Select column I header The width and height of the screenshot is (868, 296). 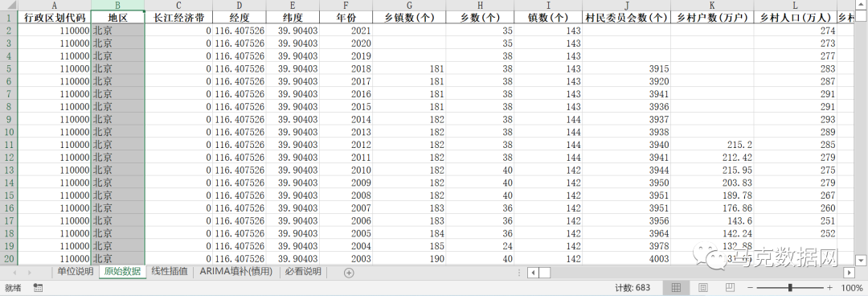tap(548, 5)
